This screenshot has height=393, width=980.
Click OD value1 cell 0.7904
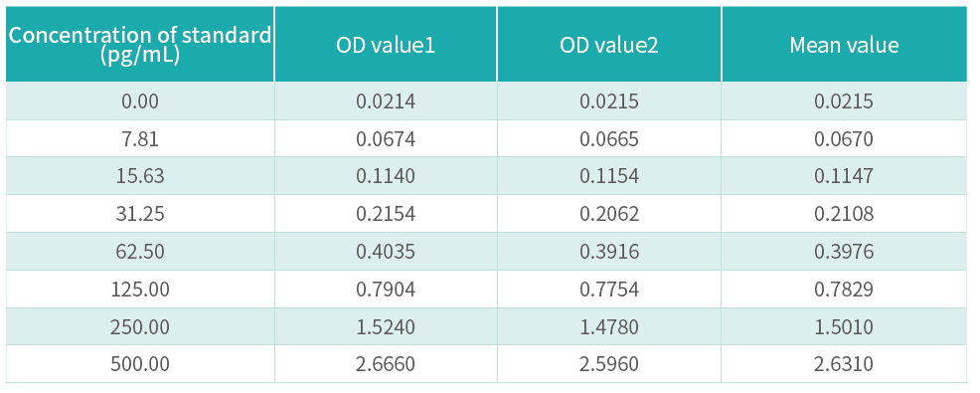pyautogui.click(x=386, y=290)
